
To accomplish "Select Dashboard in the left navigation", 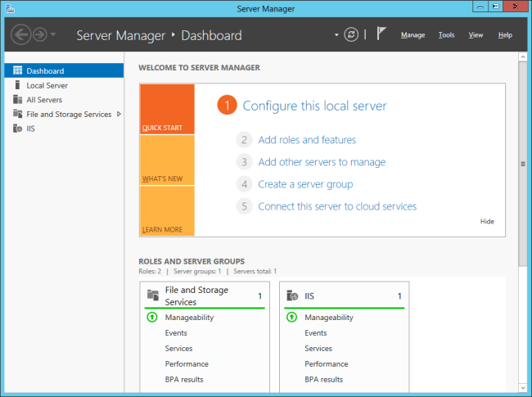I will (x=64, y=70).
